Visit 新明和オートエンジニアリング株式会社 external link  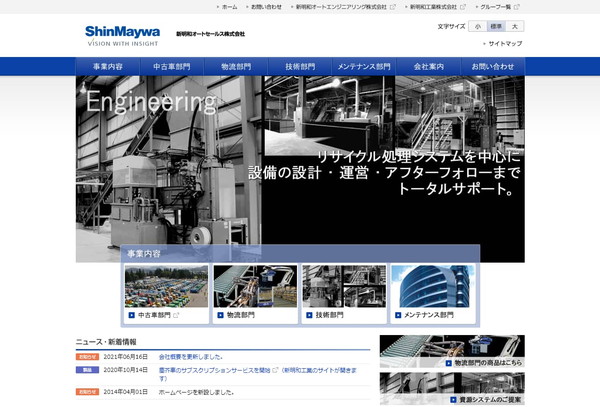click(x=341, y=7)
